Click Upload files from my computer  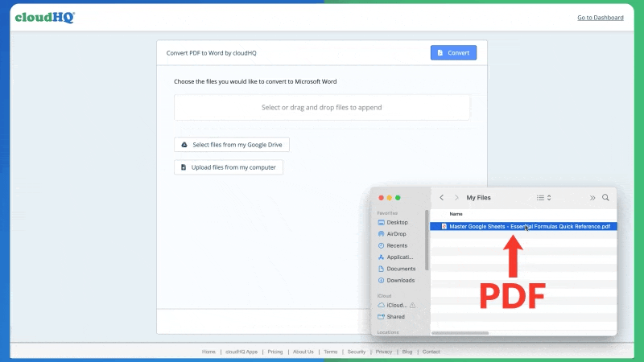[x=229, y=167]
